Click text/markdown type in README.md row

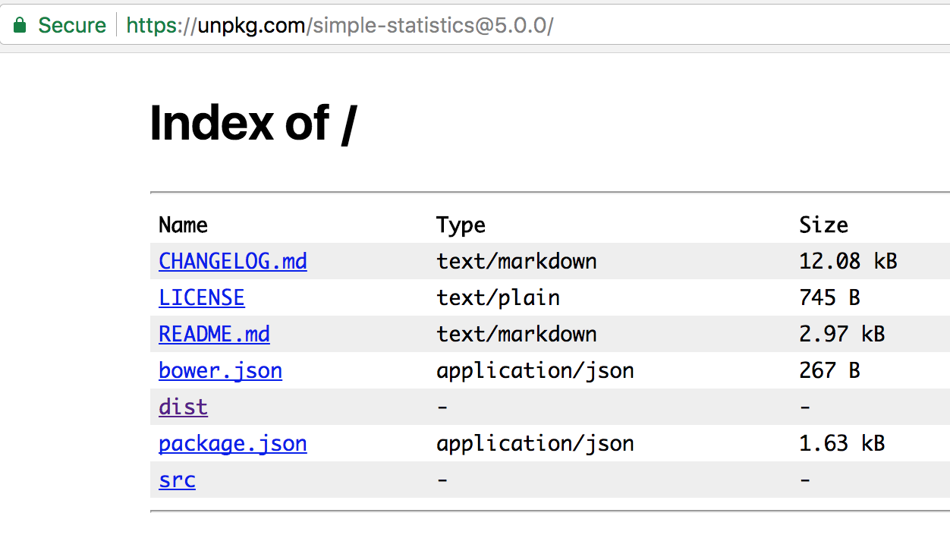click(x=517, y=334)
